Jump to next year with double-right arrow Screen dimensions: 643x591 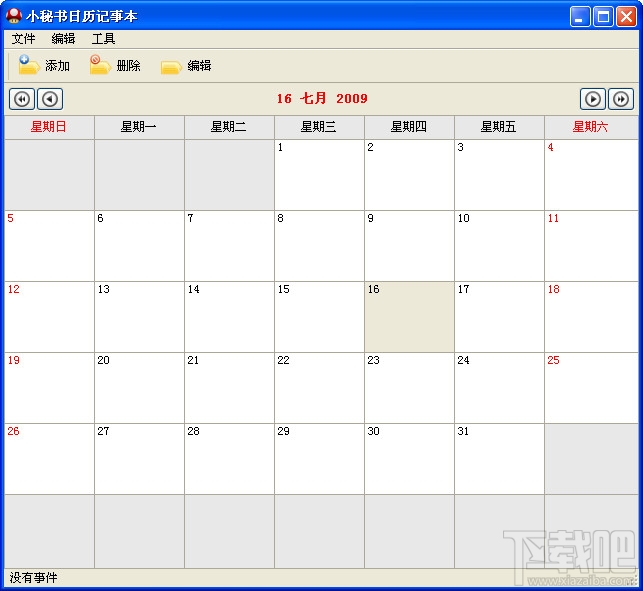coord(621,99)
